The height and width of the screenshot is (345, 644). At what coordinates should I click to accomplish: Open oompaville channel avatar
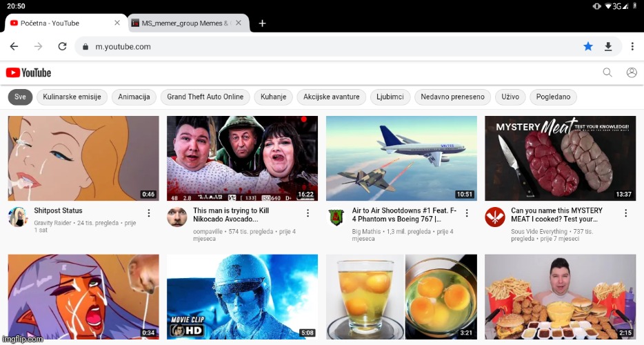tap(177, 217)
